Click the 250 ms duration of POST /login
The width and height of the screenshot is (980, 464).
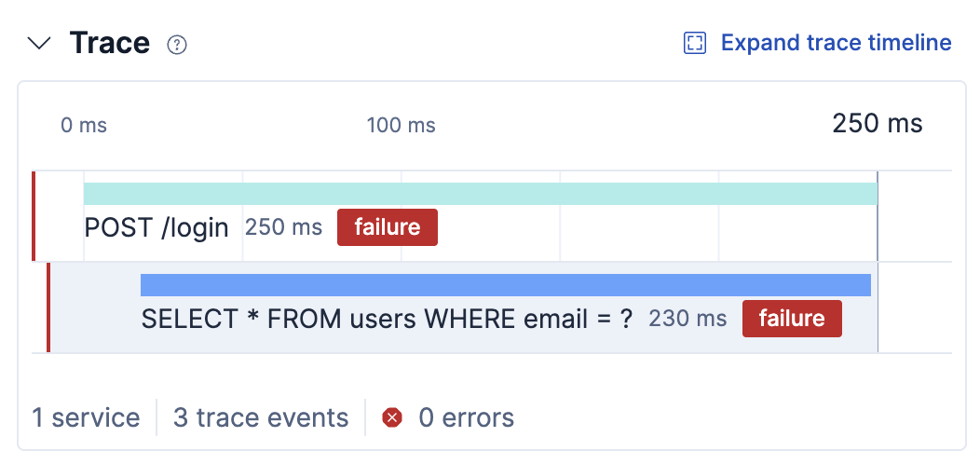(283, 227)
